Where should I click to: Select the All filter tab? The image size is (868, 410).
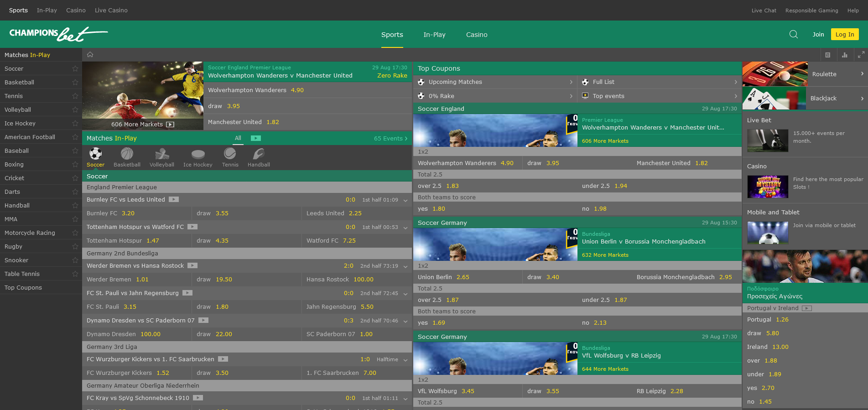point(238,138)
